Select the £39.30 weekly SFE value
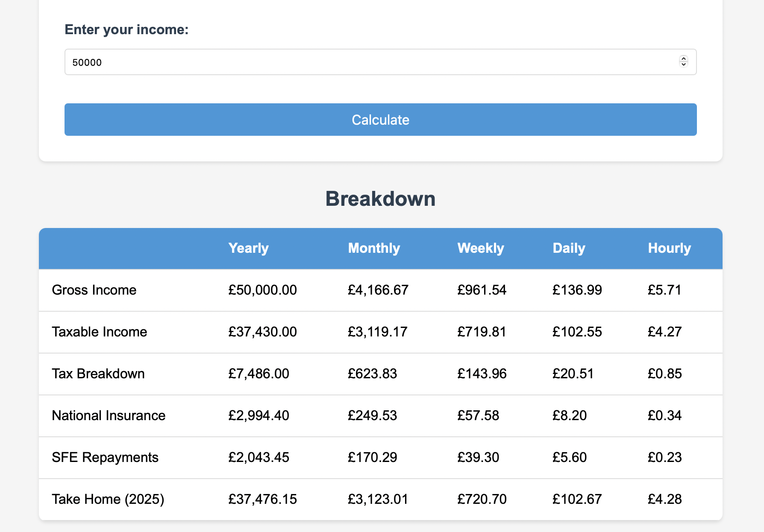Viewport: 764px width, 532px height. pyautogui.click(x=478, y=457)
